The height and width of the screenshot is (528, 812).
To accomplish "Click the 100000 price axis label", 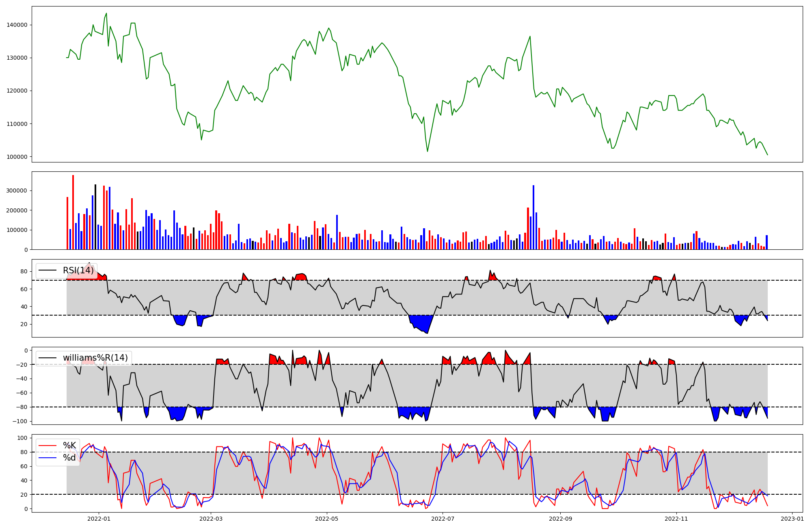I will pos(17,157).
